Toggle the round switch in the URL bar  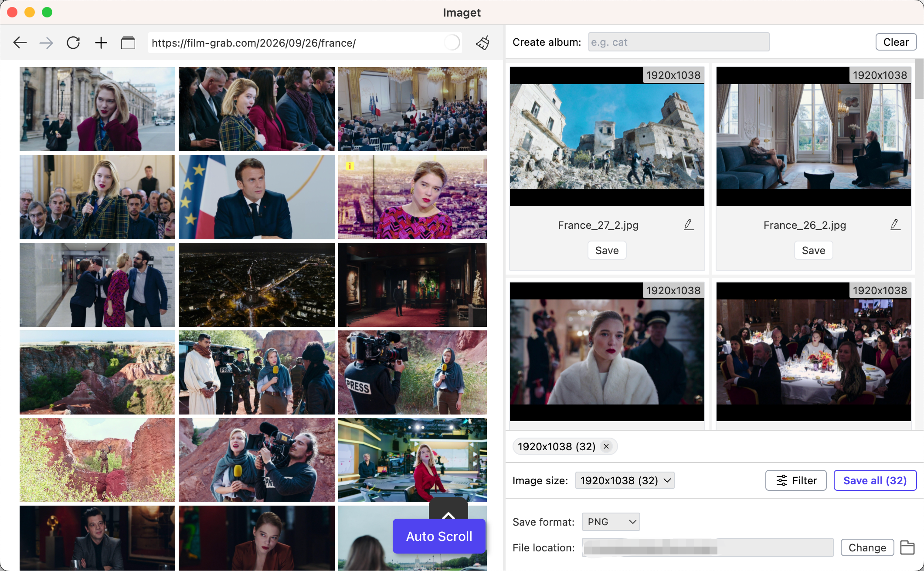(452, 43)
